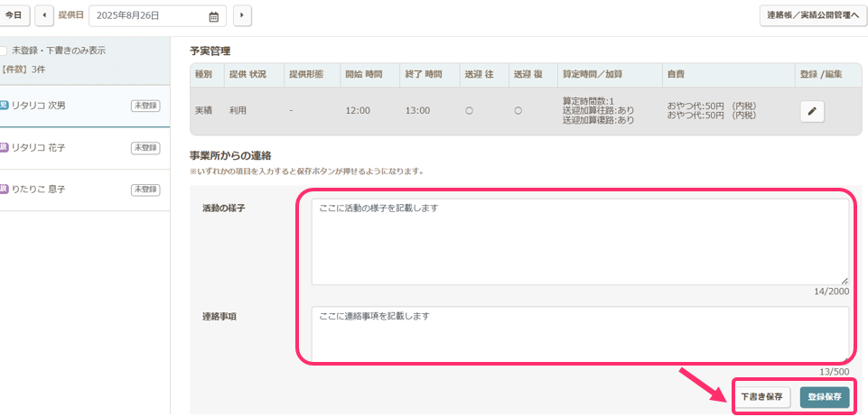This screenshot has width=868, height=417.
Task: Click into the 活動の様子 text area
Action: click(x=579, y=242)
